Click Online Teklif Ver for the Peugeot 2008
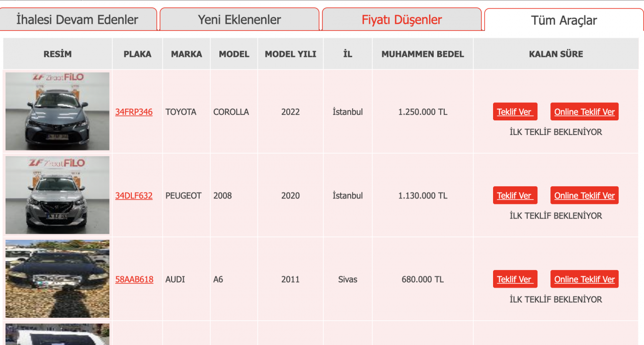The image size is (644, 345). click(x=585, y=195)
